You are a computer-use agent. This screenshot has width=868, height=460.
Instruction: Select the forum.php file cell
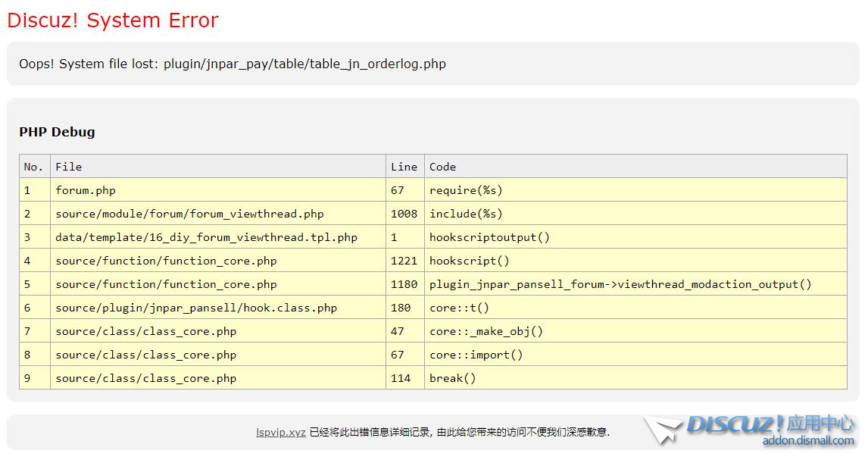[86, 190]
